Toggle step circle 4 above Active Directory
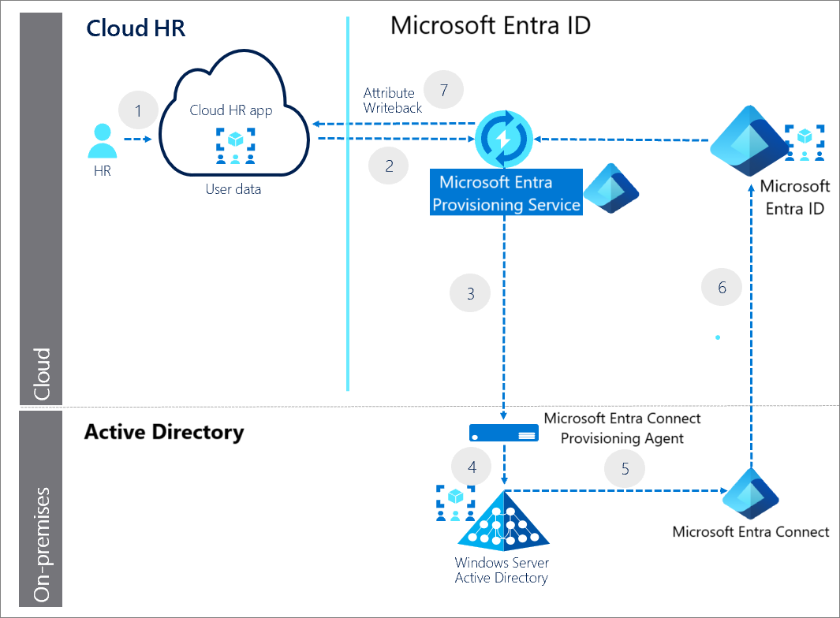 tap(471, 466)
